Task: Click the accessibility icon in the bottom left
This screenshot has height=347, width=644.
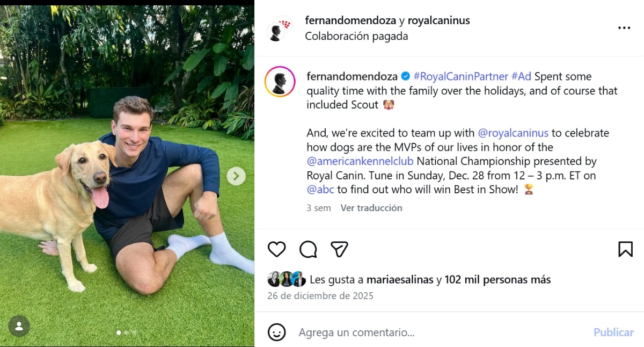Action: (19, 326)
